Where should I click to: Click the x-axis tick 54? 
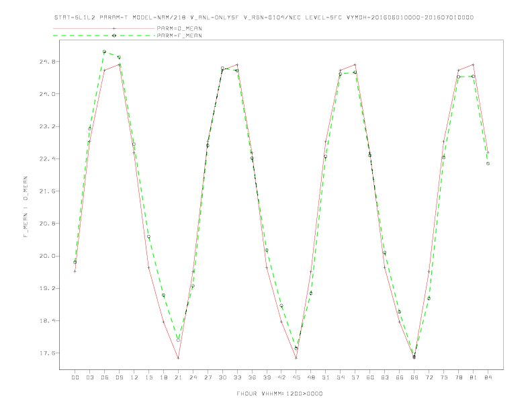pyautogui.click(x=341, y=377)
